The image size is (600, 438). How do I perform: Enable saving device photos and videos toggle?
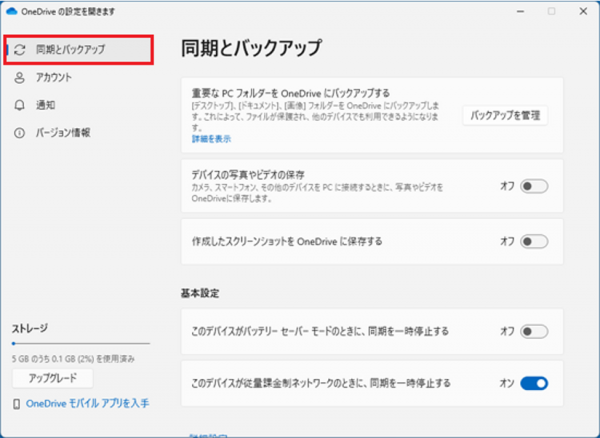point(534,185)
